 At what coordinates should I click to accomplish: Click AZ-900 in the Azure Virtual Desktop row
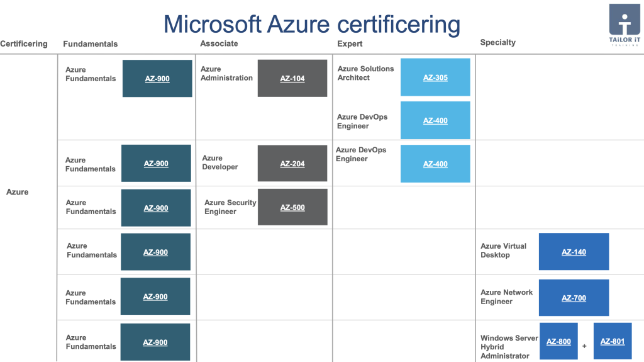pos(156,252)
